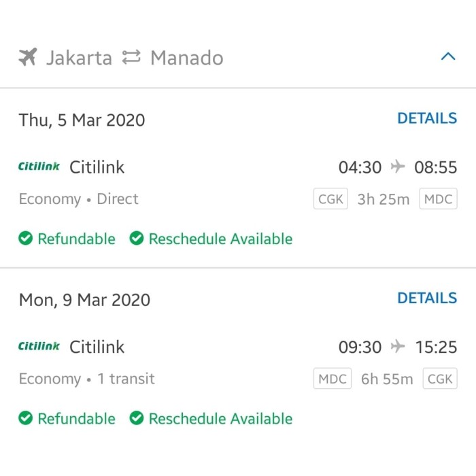This screenshot has height=476, width=476.
Task: Click Reschedule Available checkmark on 5 Mar flight
Action: point(137,239)
